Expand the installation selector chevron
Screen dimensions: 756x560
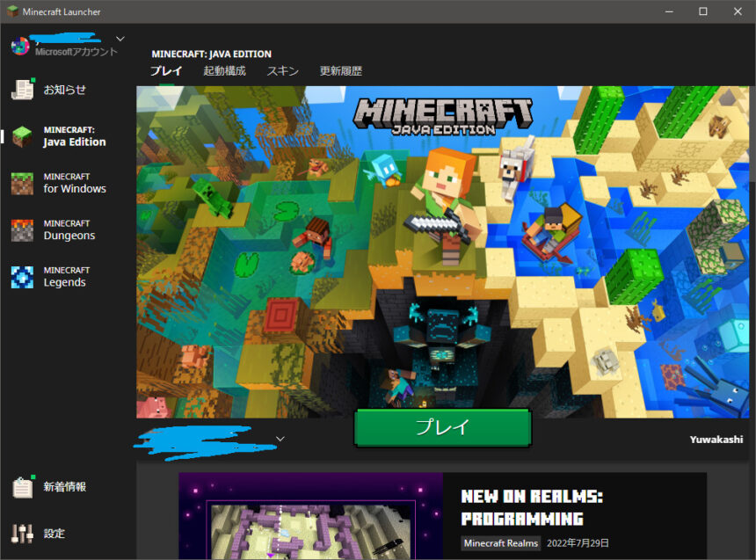click(x=280, y=439)
